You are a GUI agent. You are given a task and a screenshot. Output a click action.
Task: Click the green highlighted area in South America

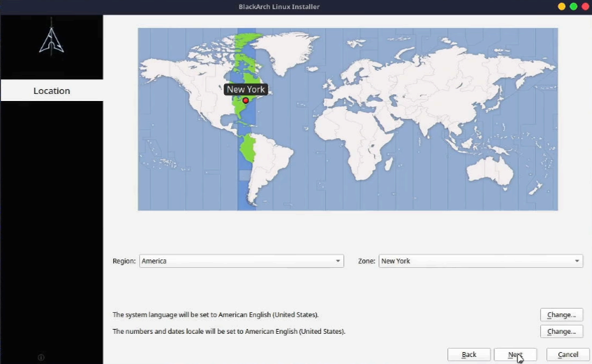coord(248,149)
